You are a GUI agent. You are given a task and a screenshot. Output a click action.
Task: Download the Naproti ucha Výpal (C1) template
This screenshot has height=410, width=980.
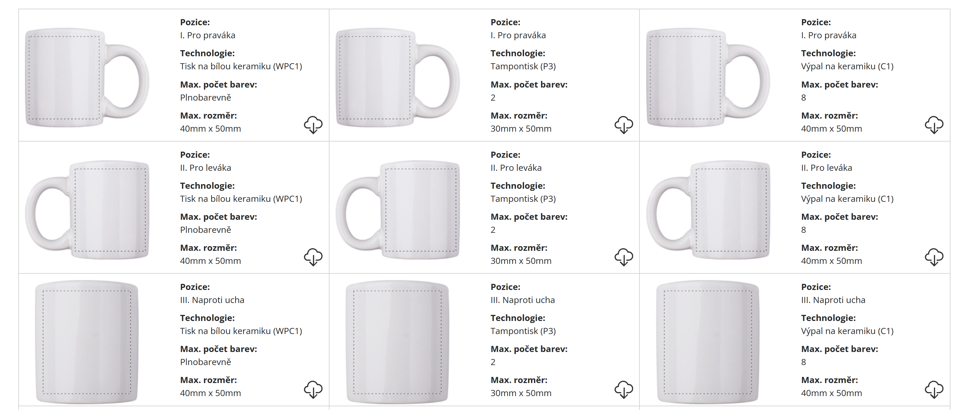click(x=934, y=389)
